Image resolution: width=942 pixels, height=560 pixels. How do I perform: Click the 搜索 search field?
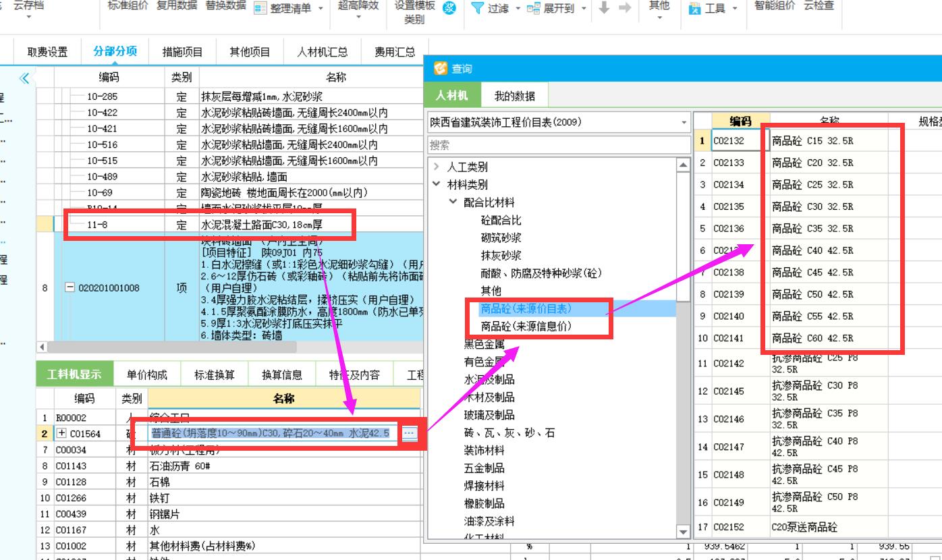click(559, 145)
